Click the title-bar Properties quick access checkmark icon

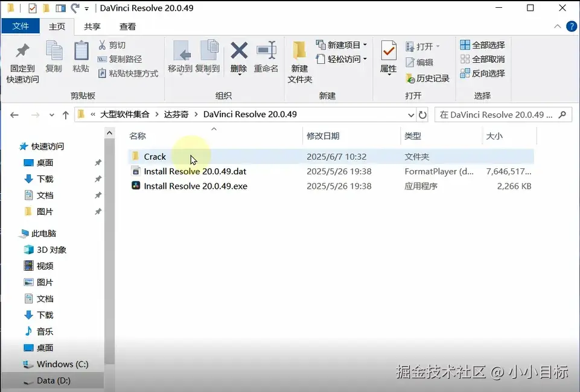33,8
